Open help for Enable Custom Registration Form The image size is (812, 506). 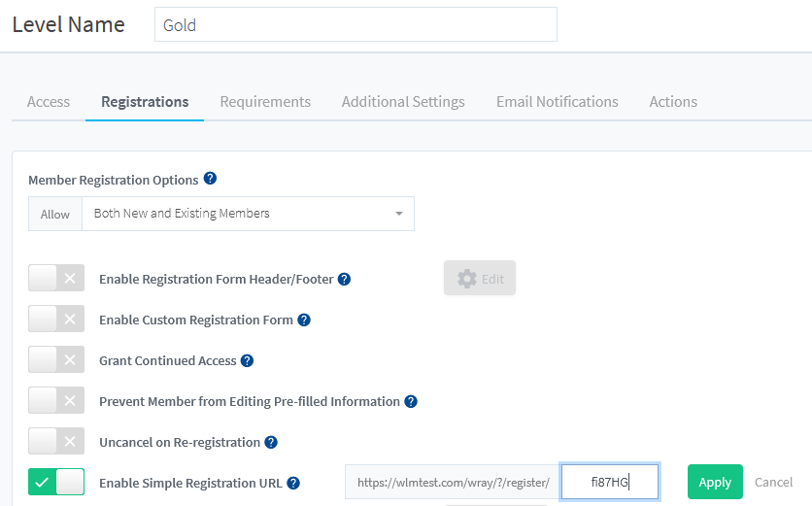[x=304, y=320]
